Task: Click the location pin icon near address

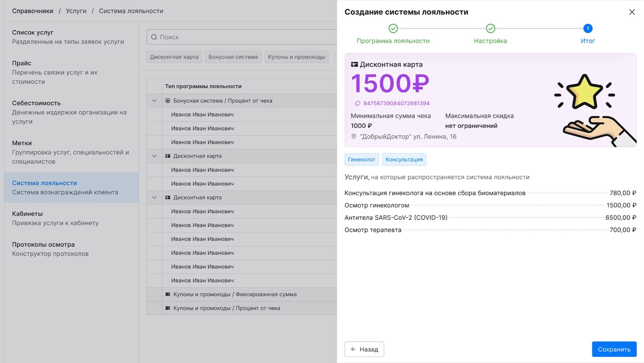Action: pos(354,137)
